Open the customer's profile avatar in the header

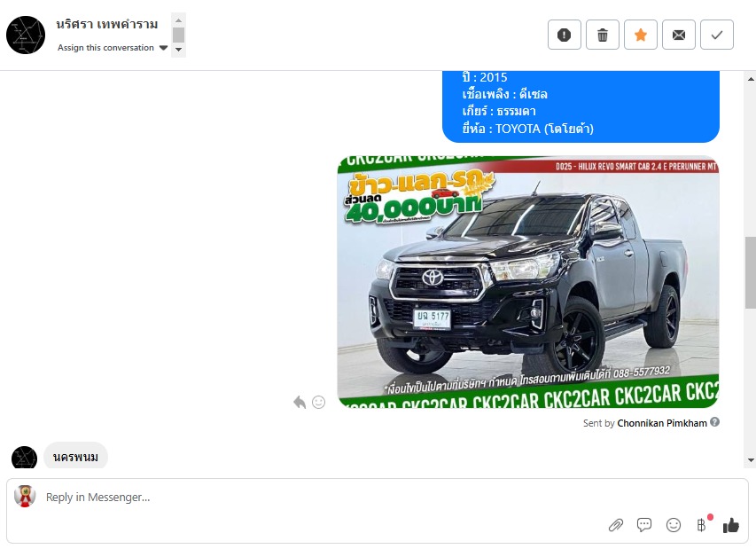pyautogui.click(x=26, y=35)
